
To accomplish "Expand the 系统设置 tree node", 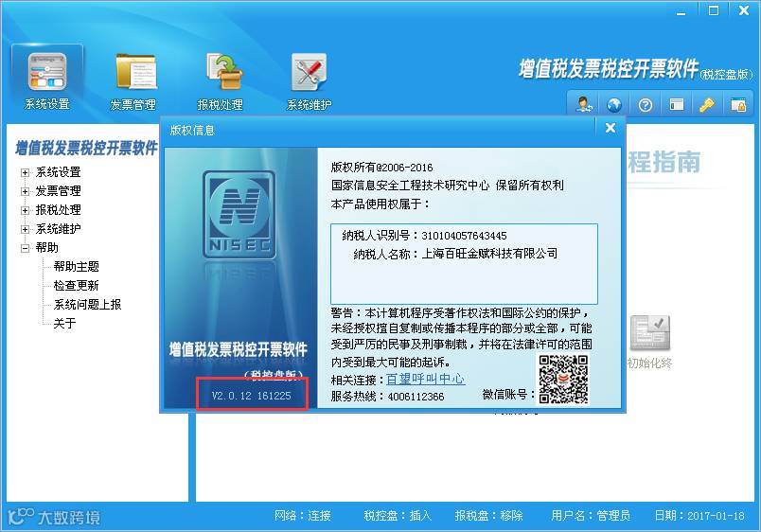I will coord(25,172).
